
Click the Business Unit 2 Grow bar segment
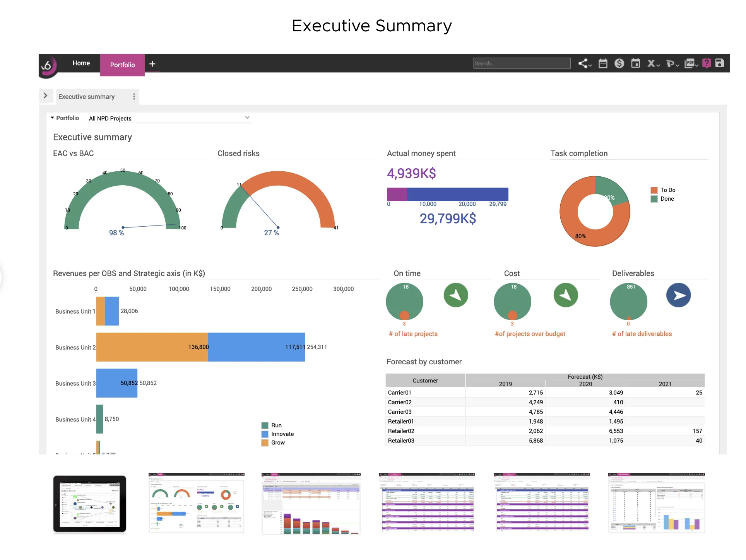tap(152, 347)
